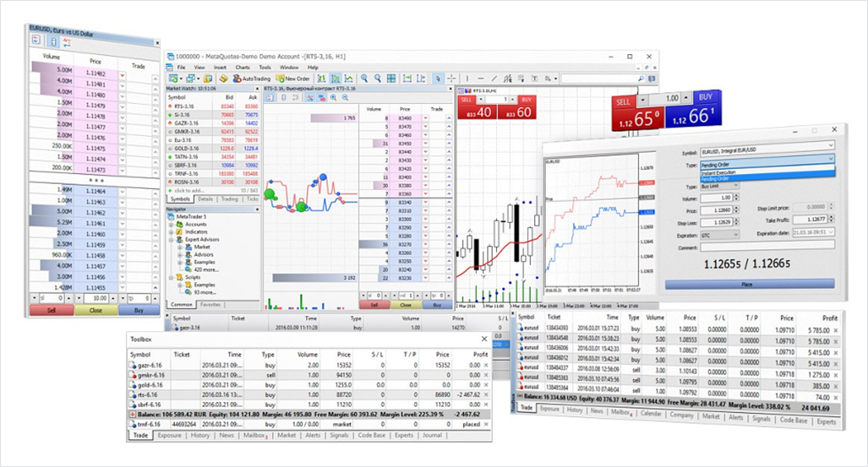Click the zoom out magnifier in main toolbar
Viewport: 868px width, 467px height.
pyautogui.click(x=378, y=79)
